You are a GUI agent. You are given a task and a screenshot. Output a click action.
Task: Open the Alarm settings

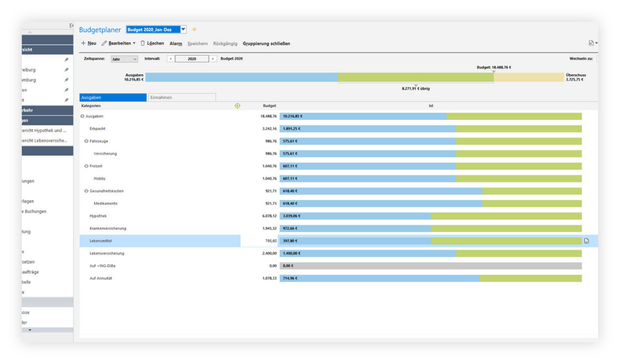click(176, 44)
